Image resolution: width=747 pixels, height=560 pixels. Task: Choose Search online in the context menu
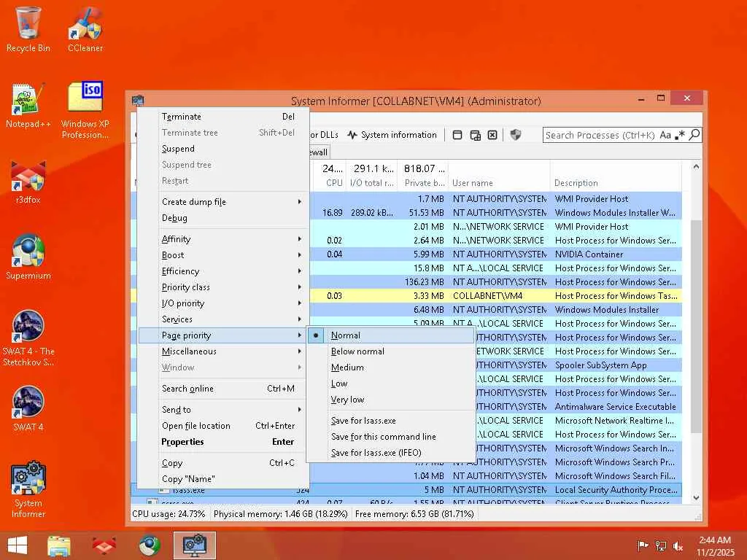click(223, 389)
